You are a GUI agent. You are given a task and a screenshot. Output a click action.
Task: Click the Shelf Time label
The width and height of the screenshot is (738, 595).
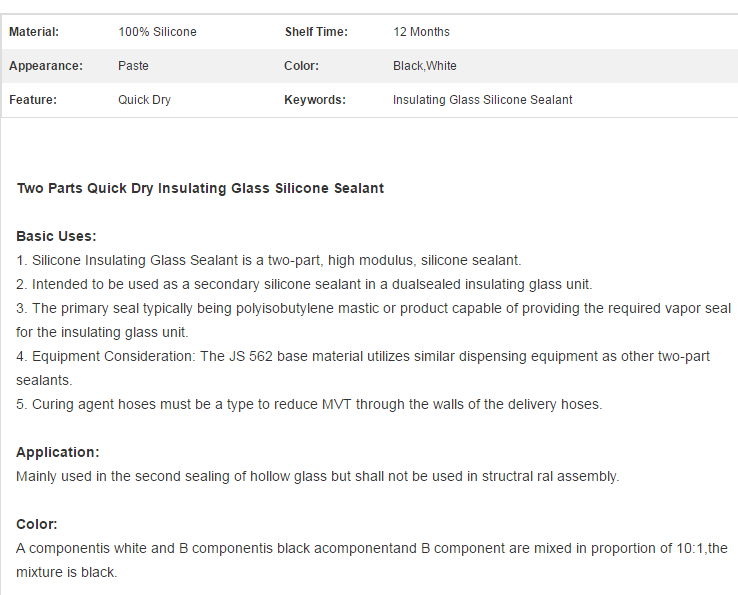316,32
